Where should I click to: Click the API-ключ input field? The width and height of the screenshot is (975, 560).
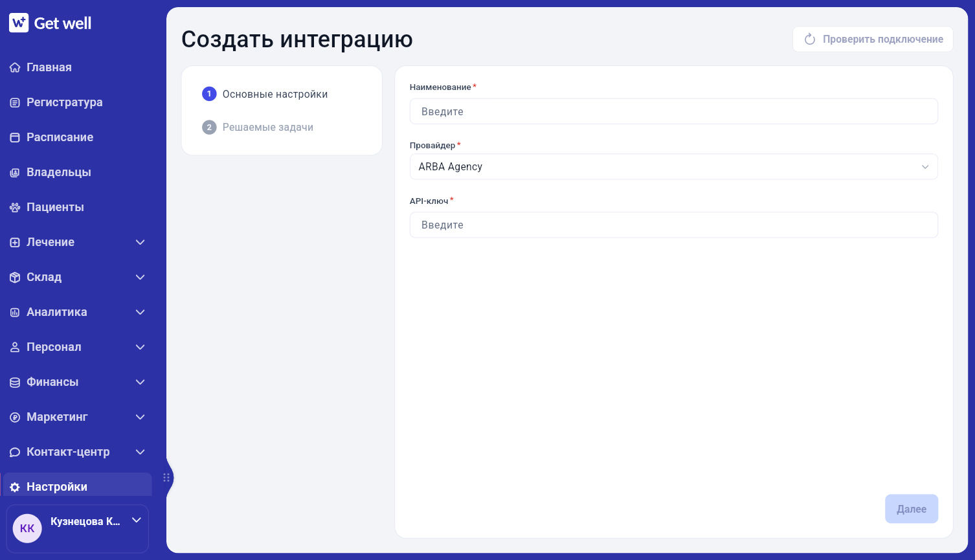(673, 225)
